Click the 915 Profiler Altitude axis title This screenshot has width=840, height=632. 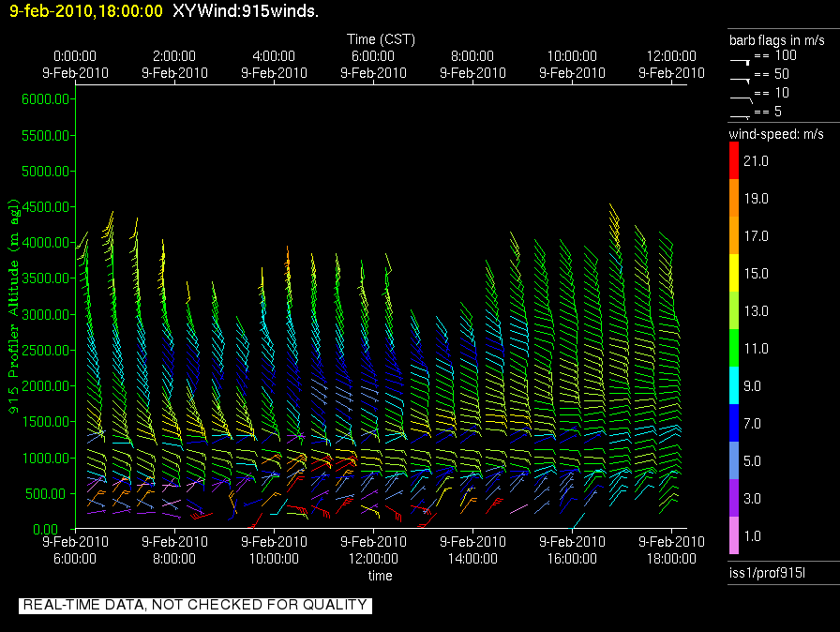pos(15,305)
